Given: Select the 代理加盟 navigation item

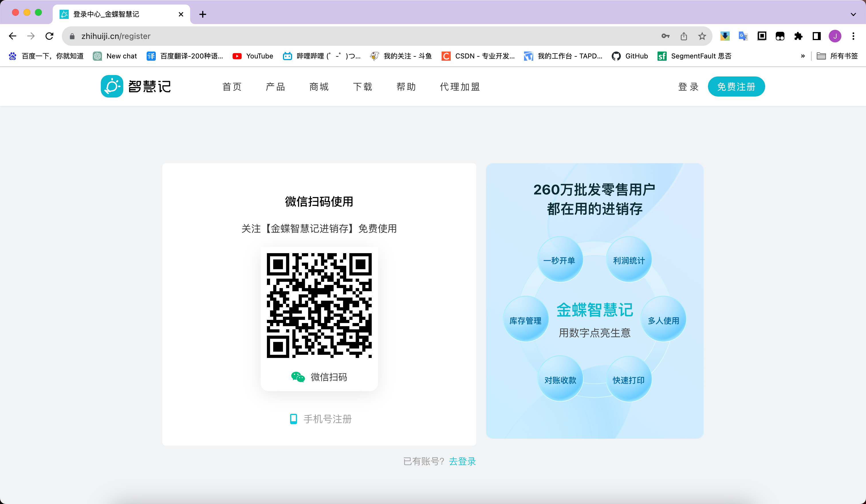Looking at the screenshot, I should pyautogui.click(x=460, y=86).
